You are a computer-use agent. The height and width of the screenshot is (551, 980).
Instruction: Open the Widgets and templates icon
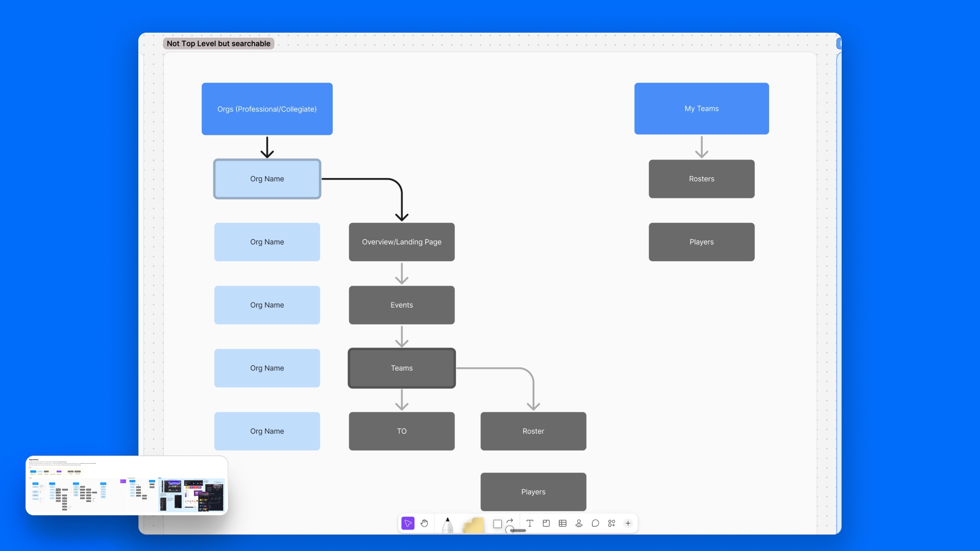pos(611,523)
